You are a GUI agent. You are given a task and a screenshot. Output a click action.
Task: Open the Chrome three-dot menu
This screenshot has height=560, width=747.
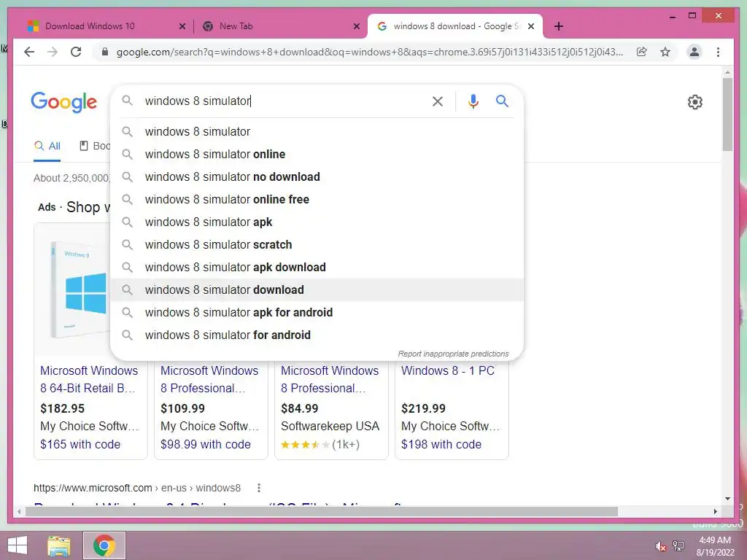pos(718,52)
